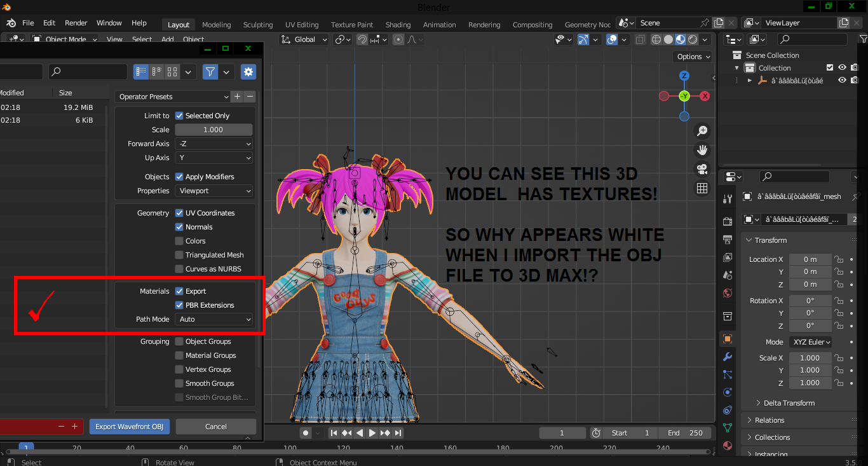Click Export Wavefront OBJ button

130,427
